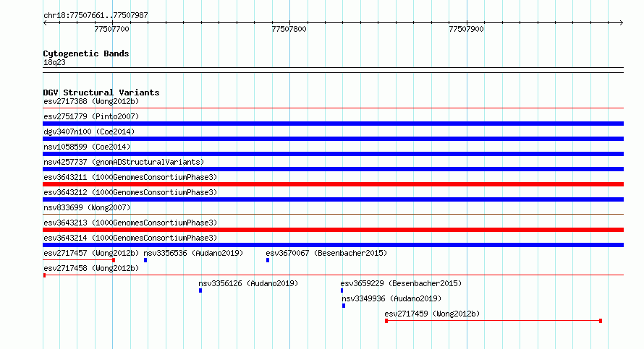Click the Cytogenetic Bands track title
644x349 pixels.
coord(86,53)
